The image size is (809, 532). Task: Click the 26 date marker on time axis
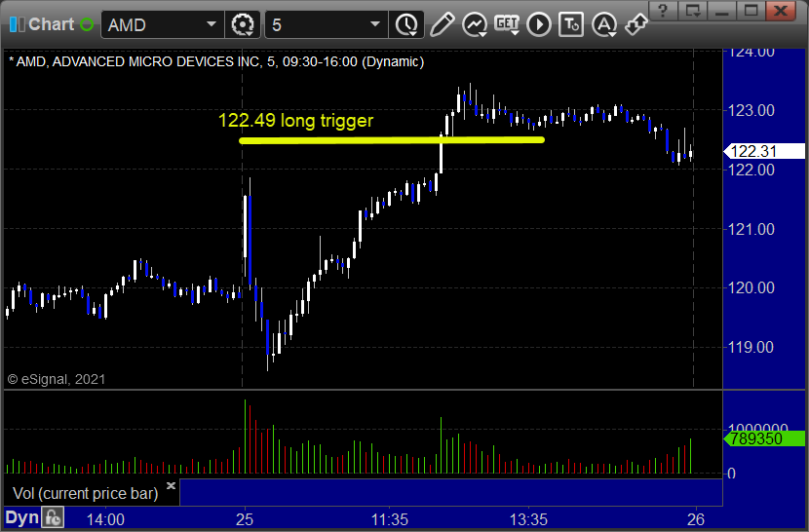coord(696,519)
